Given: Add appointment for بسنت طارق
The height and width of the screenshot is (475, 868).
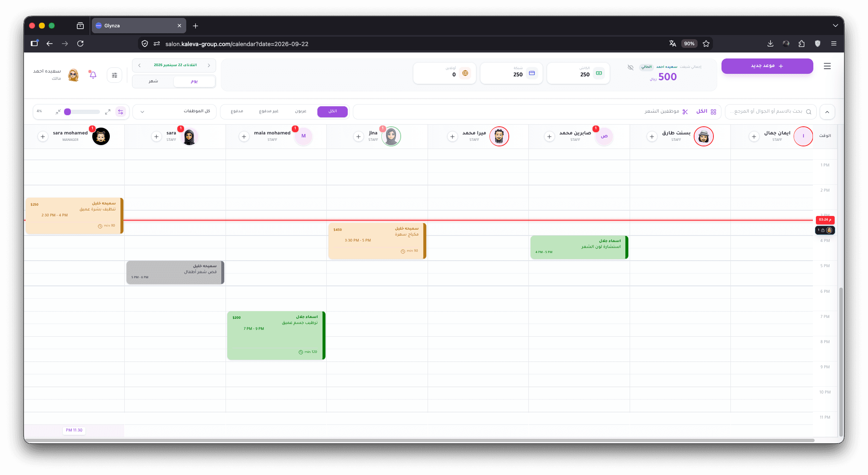Looking at the screenshot, I should (652, 137).
